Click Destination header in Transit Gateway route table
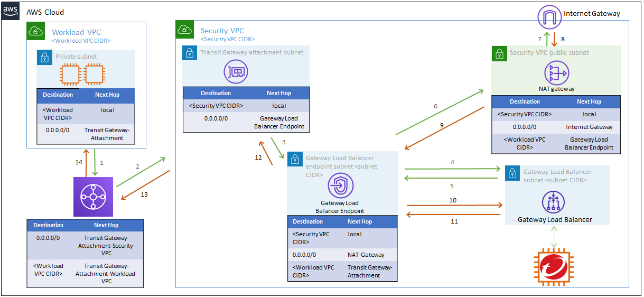 [x=48, y=225]
